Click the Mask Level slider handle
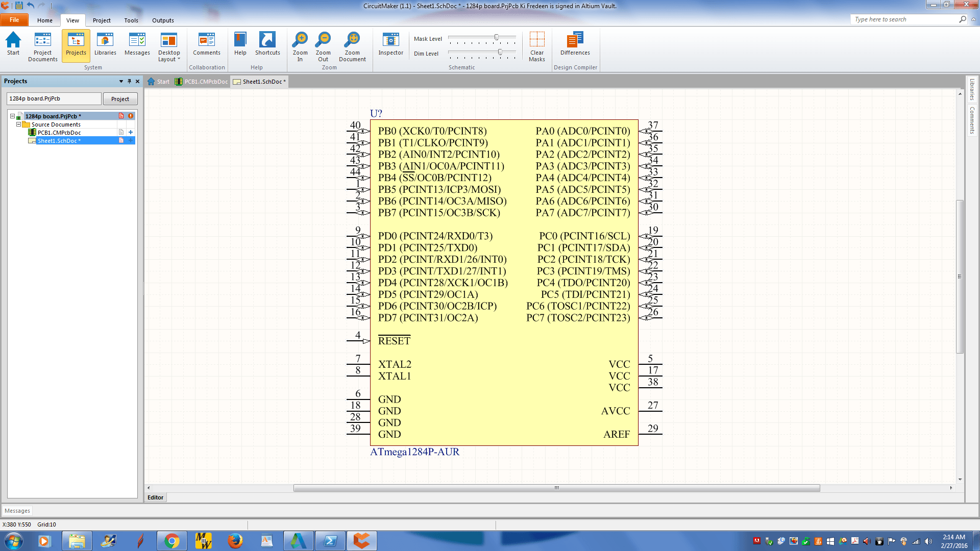Screen dimensions: 980x551 (x=497, y=38)
